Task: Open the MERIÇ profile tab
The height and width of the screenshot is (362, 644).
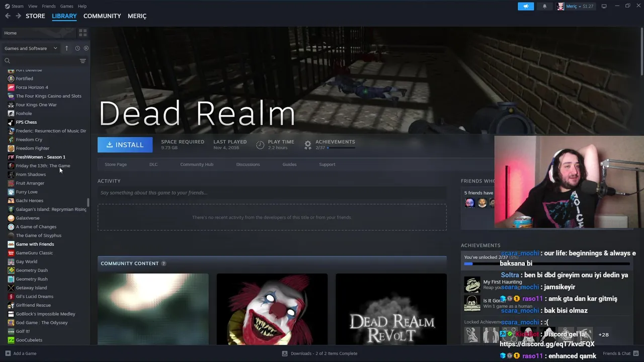Action: tap(137, 16)
